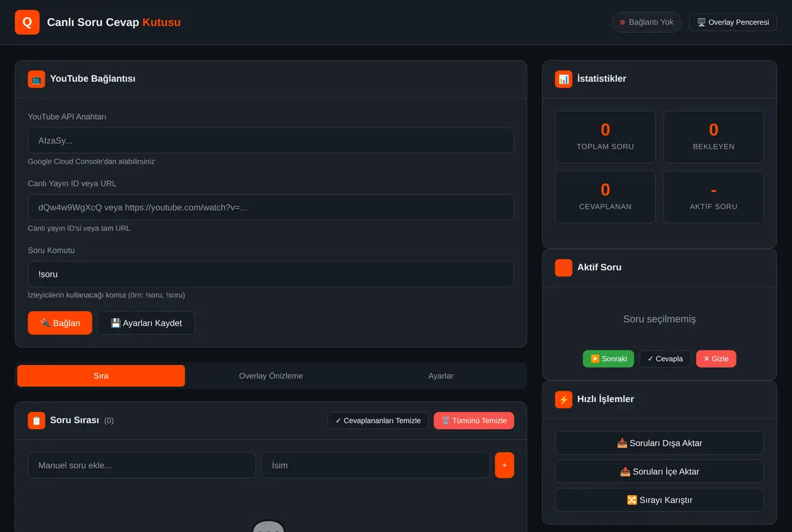The height and width of the screenshot is (532, 792).
Task: Click the Hızlı İşlemler lightning icon
Action: [564, 399]
